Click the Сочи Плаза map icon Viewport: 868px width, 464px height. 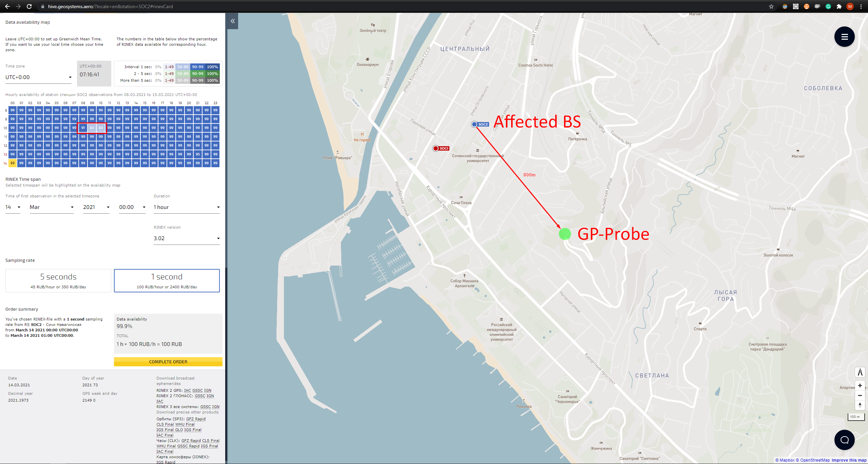pos(461,197)
